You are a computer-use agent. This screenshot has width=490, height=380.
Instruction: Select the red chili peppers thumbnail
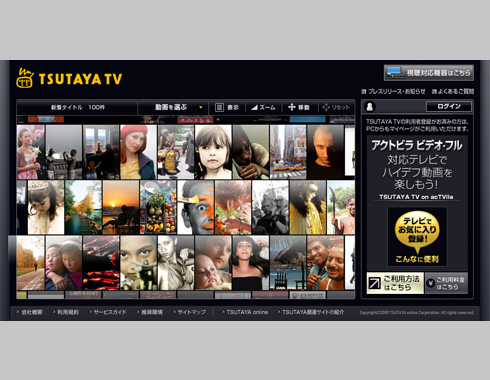[101, 263]
